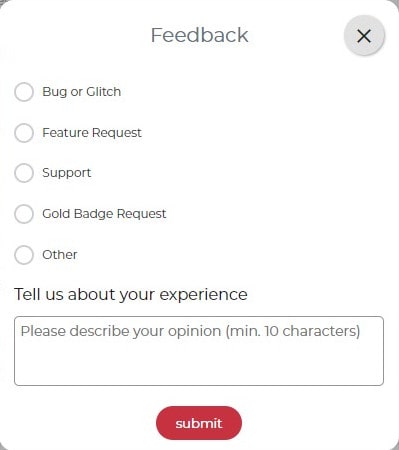Select the Support radio button
Image resolution: width=399 pixels, height=450 pixels.
point(24,173)
